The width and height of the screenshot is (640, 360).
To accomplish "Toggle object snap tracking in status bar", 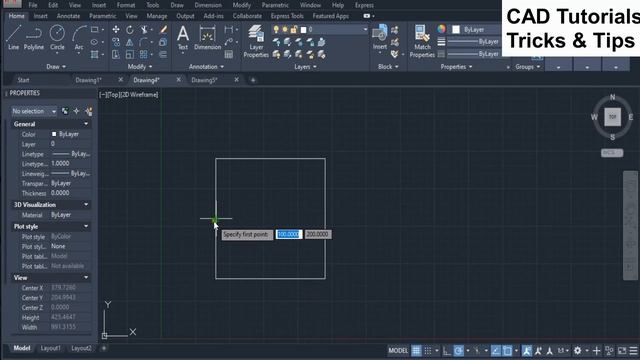I will click(x=496, y=351).
